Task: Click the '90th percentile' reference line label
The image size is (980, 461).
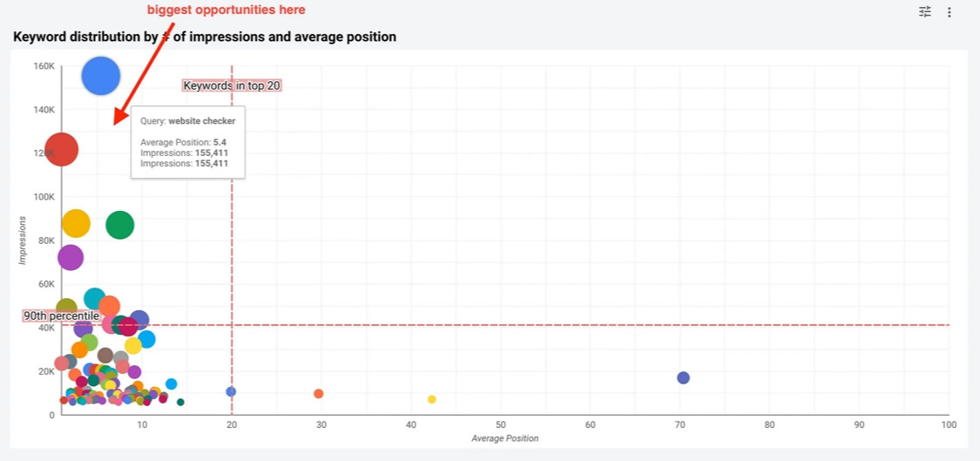Action: [x=61, y=315]
